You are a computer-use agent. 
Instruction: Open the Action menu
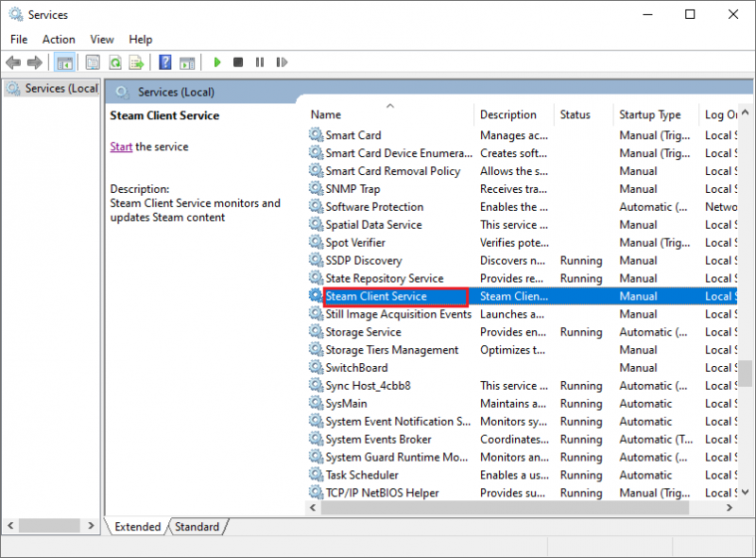point(59,39)
